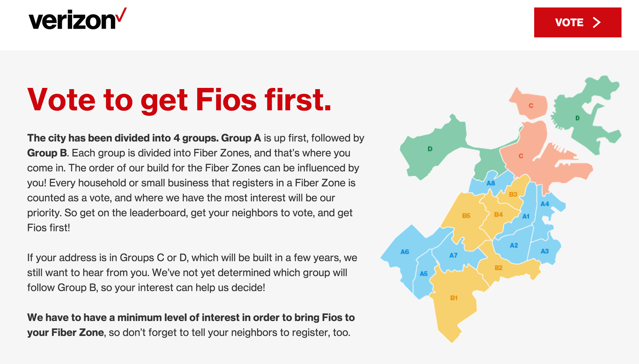639x364 pixels.
Task: Select zone A5 on the map
Action: click(x=423, y=274)
